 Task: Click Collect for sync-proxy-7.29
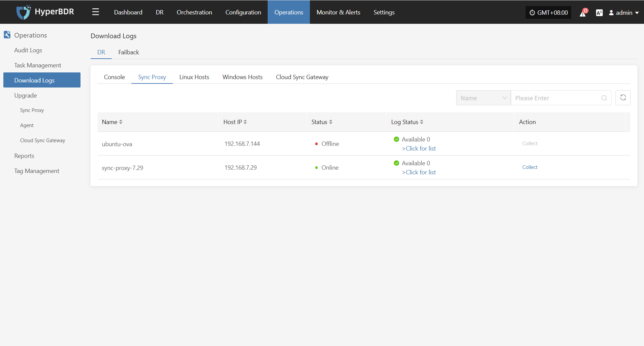[x=530, y=167]
